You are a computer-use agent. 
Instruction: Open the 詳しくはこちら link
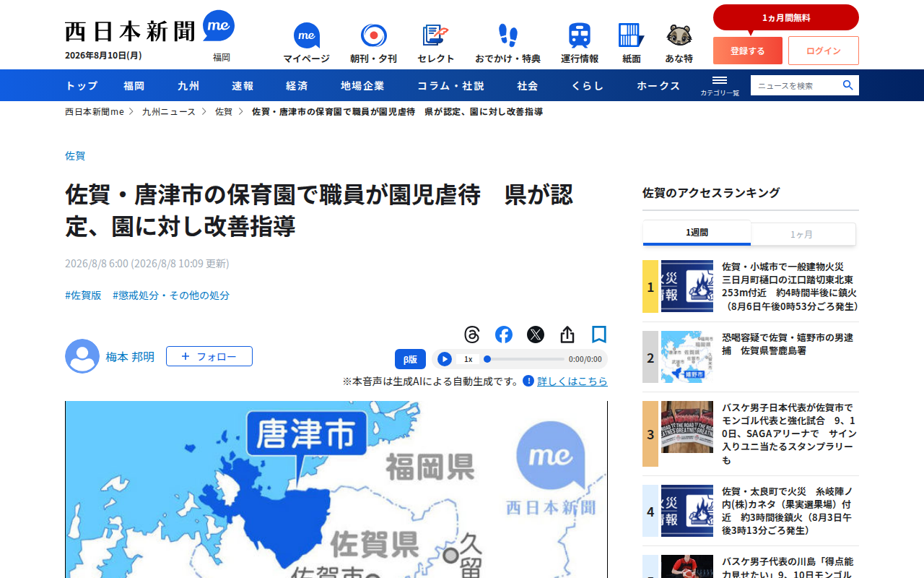pos(572,381)
